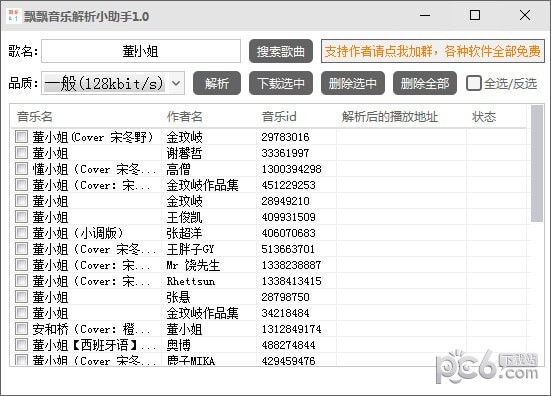This screenshot has width=551, height=396.
Task: Check the row with id 34218484
Action: tap(21, 313)
